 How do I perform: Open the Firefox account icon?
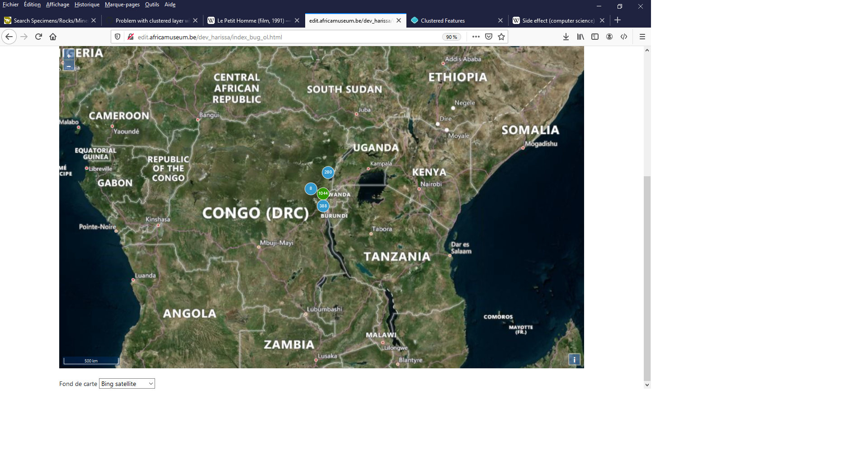point(609,37)
